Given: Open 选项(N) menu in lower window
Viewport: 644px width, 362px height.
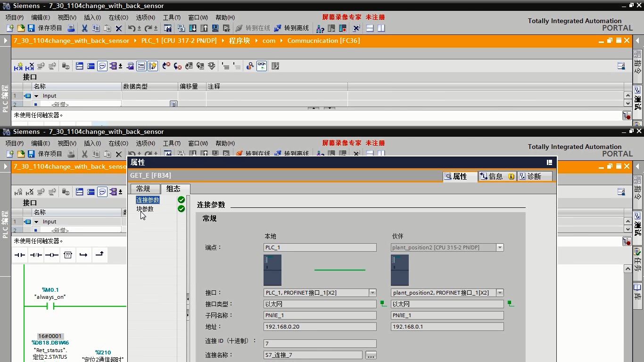Looking at the screenshot, I should (x=145, y=143).
